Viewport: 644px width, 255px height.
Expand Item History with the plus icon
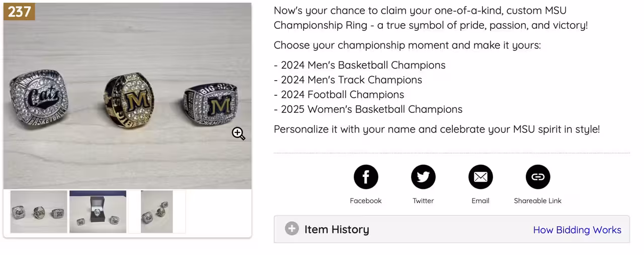click(292, 229)
